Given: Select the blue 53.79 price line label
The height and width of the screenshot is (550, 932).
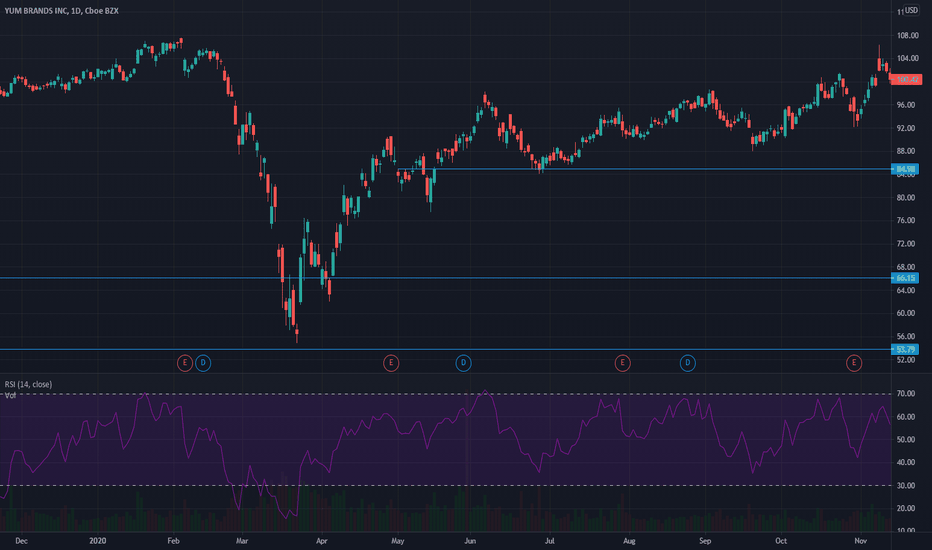Looking at the screenshot, I should point(905,350).
